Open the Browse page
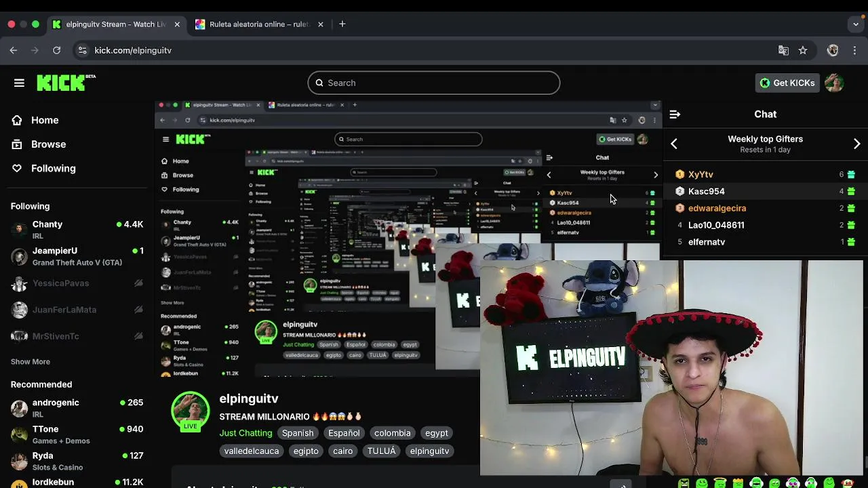 (48, 144)
